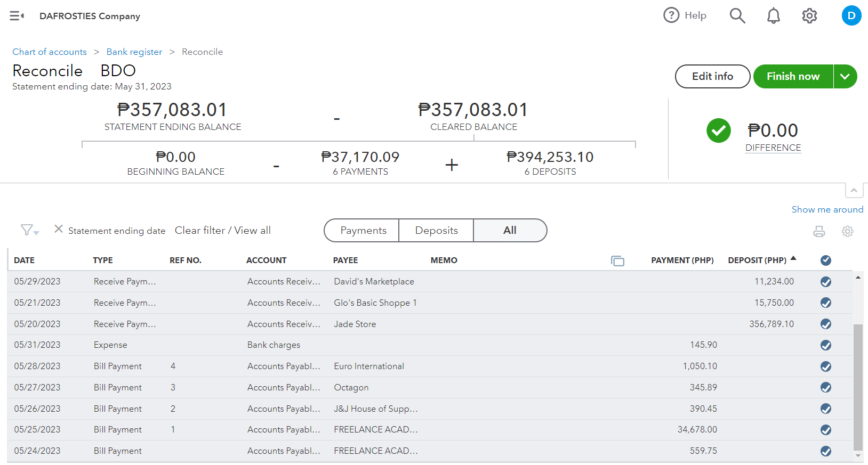
Task: Open the user profile avatar D
Action: pyautogui.click(x=851, y=15)
